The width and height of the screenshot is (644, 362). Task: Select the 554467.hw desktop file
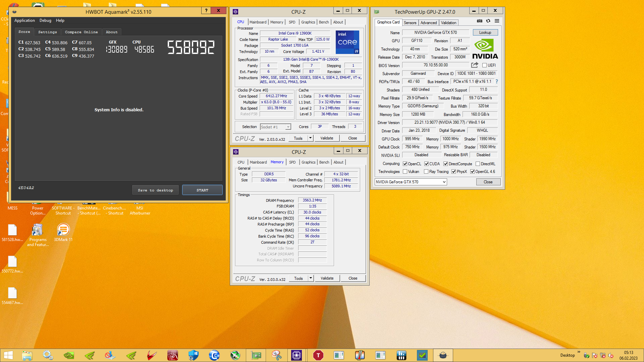click(x=12, y=296)
